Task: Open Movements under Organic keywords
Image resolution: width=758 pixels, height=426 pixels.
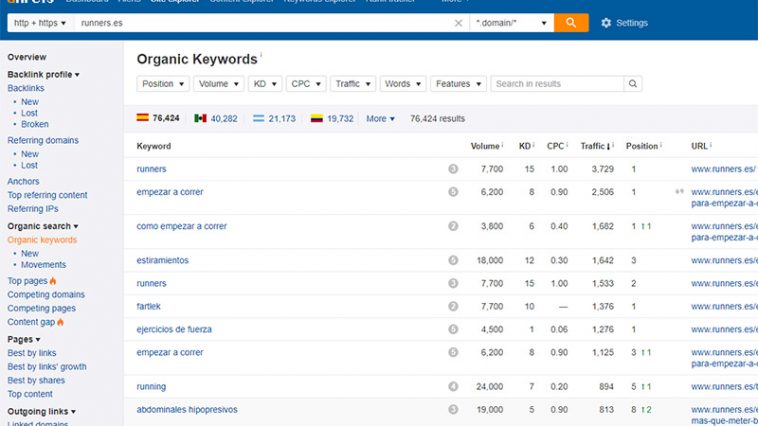Action: coord(44,264)
